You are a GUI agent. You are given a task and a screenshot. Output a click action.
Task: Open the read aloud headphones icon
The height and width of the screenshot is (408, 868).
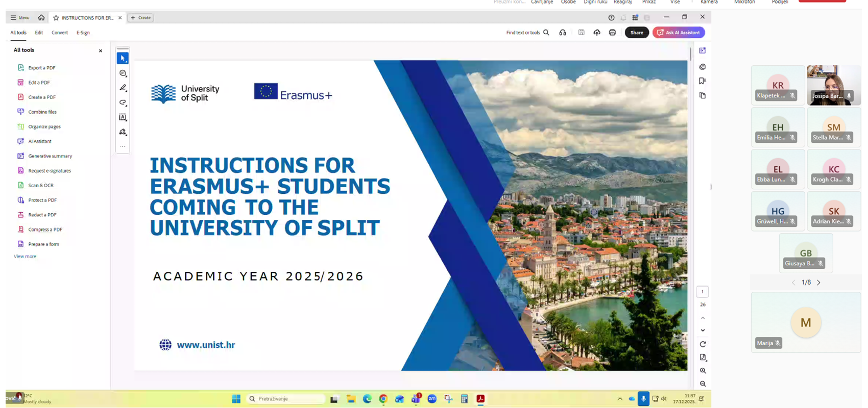click(x=563, y=33)
